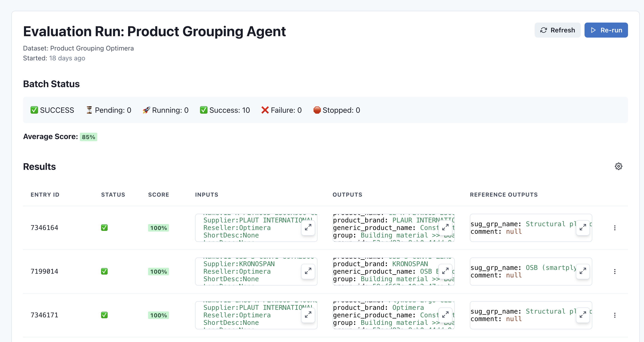Expand inputs cell for entry 7346171
The height and width of the screenshot is (342, 644).
coord(308,315)
